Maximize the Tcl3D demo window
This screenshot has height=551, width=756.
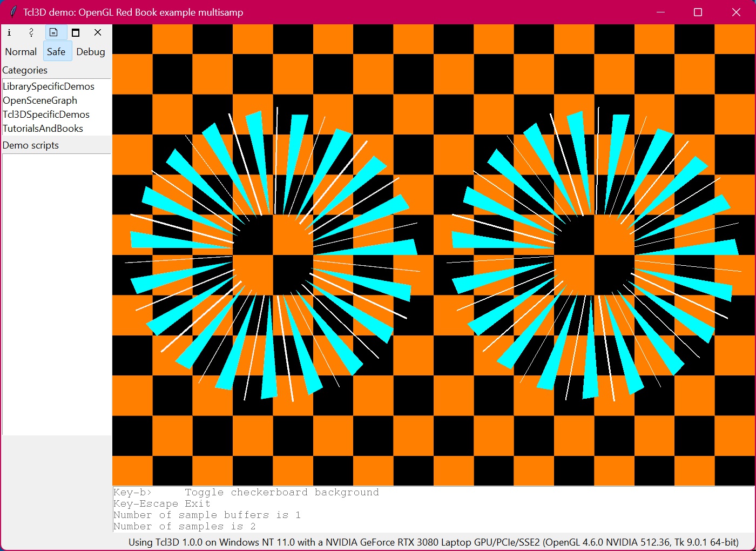[x=698, y=12]
